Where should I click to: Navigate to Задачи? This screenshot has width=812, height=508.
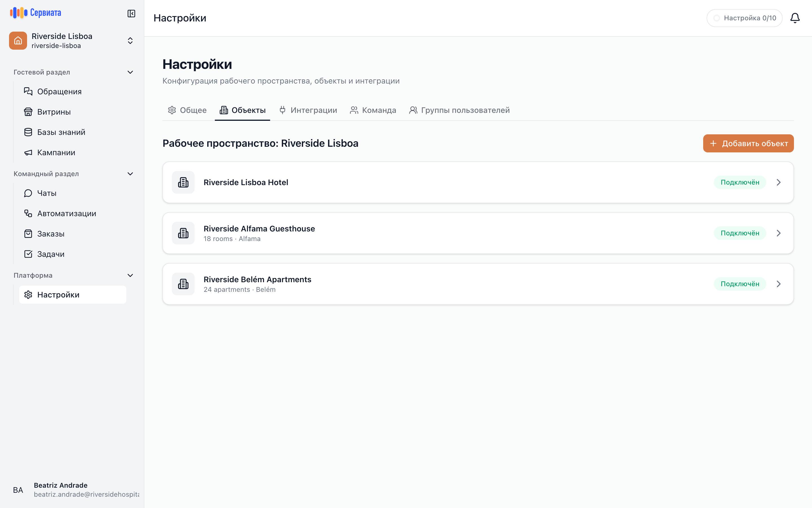pos(73,254)
